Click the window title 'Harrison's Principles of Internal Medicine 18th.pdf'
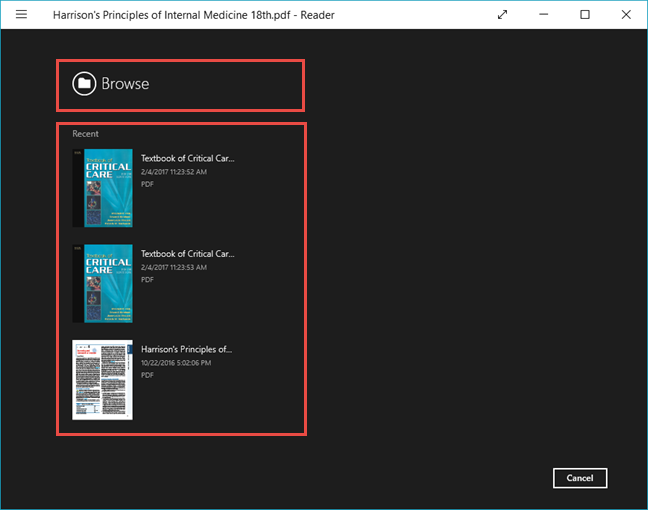Image resolution: width=648 pixels, height=510 pixels. pos(172,15)
